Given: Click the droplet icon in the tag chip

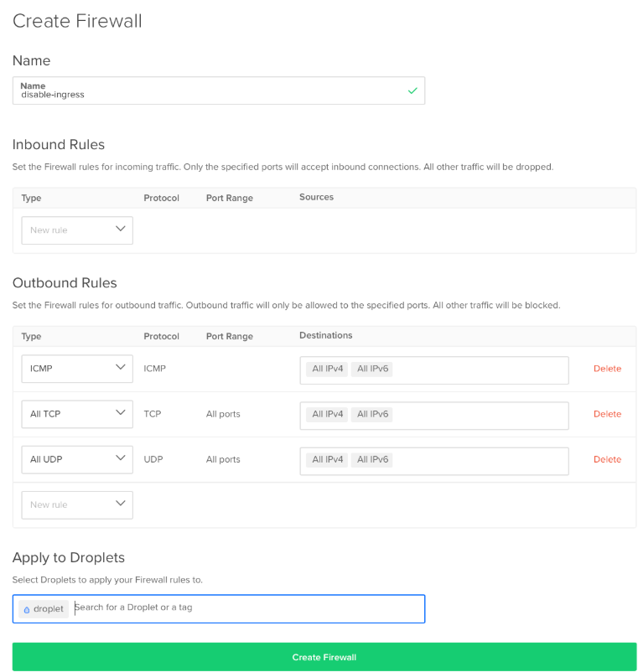Looking at the screenshot, I should [27, 609].
